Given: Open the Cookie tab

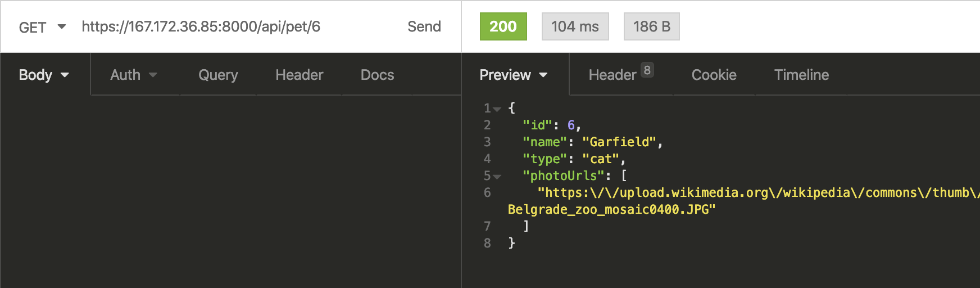Looking at the screenshot, I should click(714, 75).
